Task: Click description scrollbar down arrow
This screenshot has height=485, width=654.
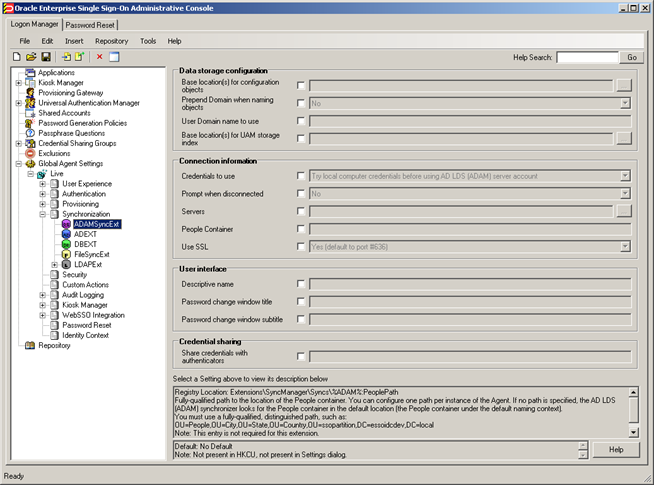Action: click(x=634, y=432)
